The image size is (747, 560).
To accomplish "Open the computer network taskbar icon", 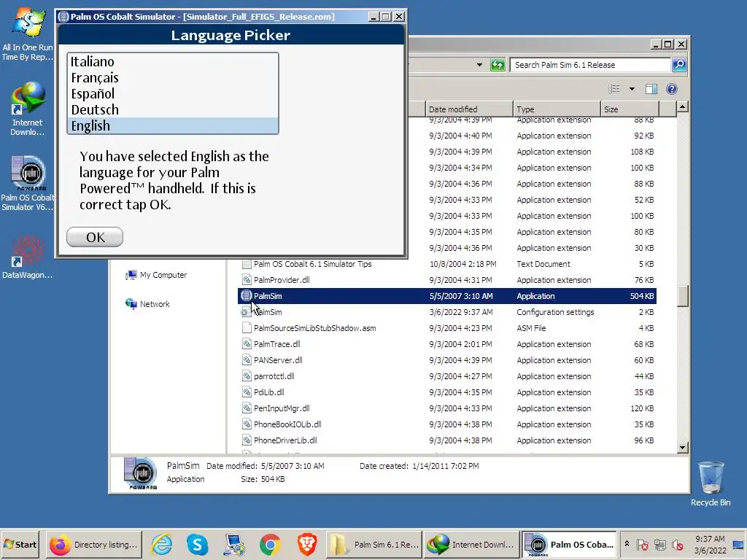I will [234, 544].
